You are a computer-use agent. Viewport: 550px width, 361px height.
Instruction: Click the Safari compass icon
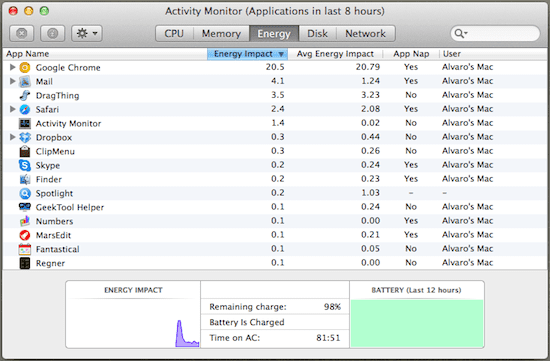click(25, 109)
